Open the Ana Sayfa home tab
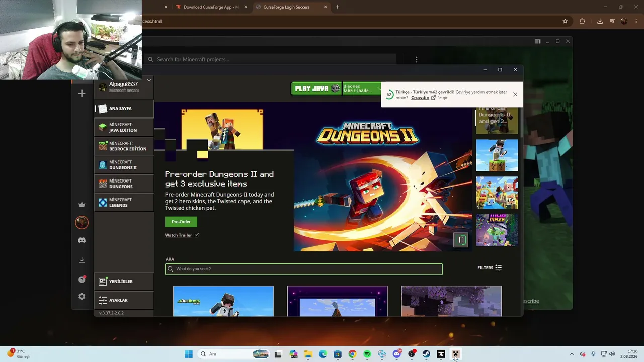This screenshot has width=644, height=362. 124,108
